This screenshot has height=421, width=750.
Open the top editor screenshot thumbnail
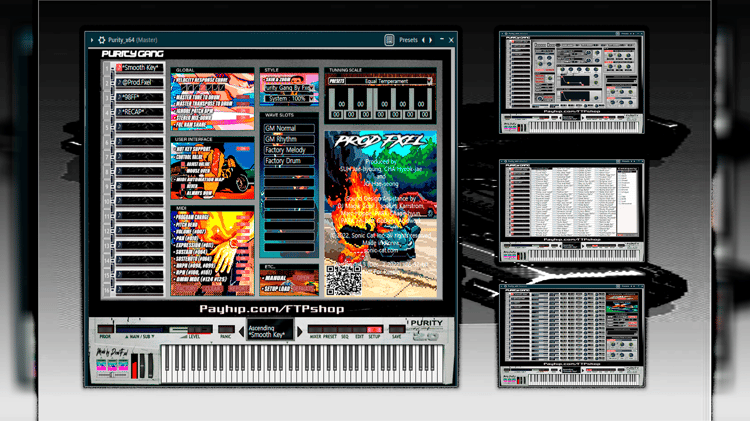point(572,82)
